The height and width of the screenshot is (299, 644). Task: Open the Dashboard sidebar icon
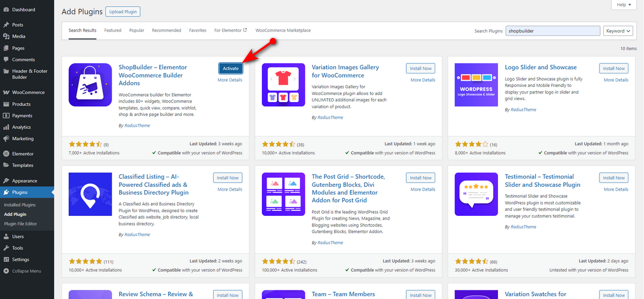point(6,10)
